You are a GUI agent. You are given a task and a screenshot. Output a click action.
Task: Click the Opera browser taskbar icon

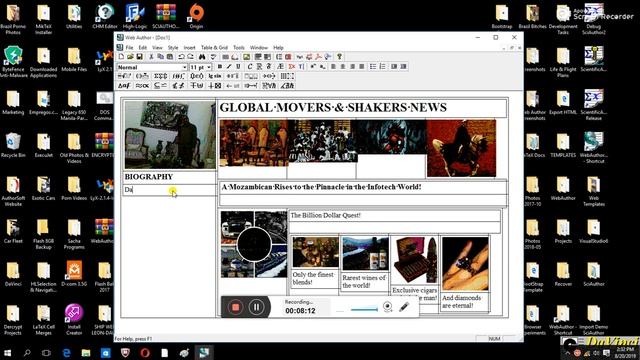145,353
